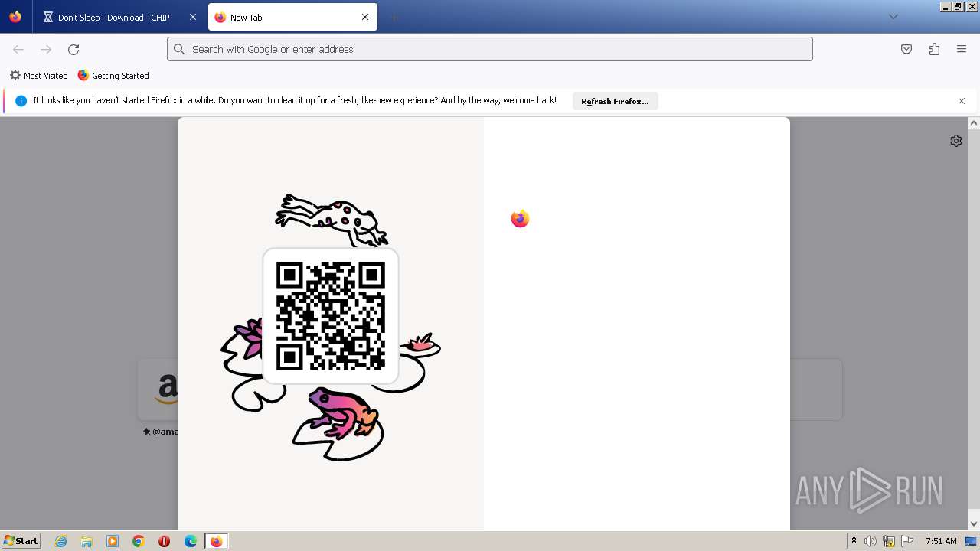The width and height of the screenshot is (980, 551).
Task: Close the Don't Sleep - Download tab
Action: click(192, 17)
